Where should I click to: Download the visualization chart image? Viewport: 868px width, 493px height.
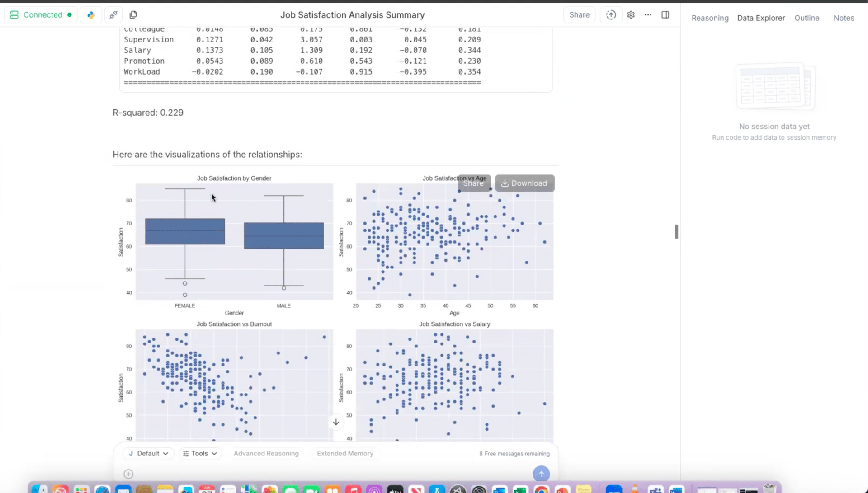pos(524,183)
